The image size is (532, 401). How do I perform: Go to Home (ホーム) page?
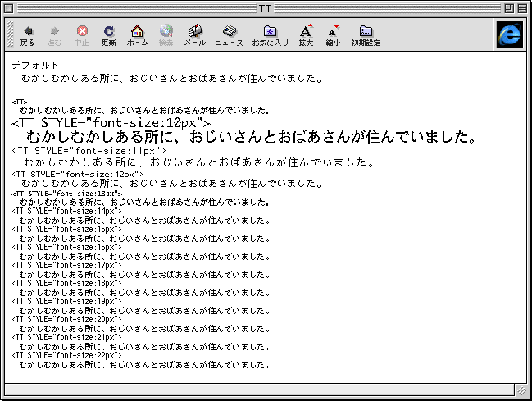[x=137, y=34]
